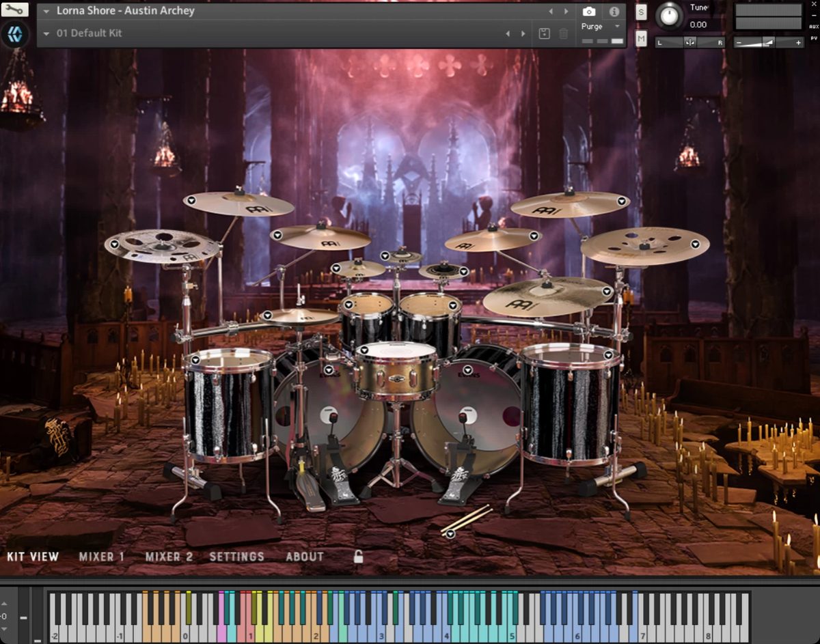This screenshot has height=644, width=820.
Task: Open the ABOUT tab
Action: 305,557
